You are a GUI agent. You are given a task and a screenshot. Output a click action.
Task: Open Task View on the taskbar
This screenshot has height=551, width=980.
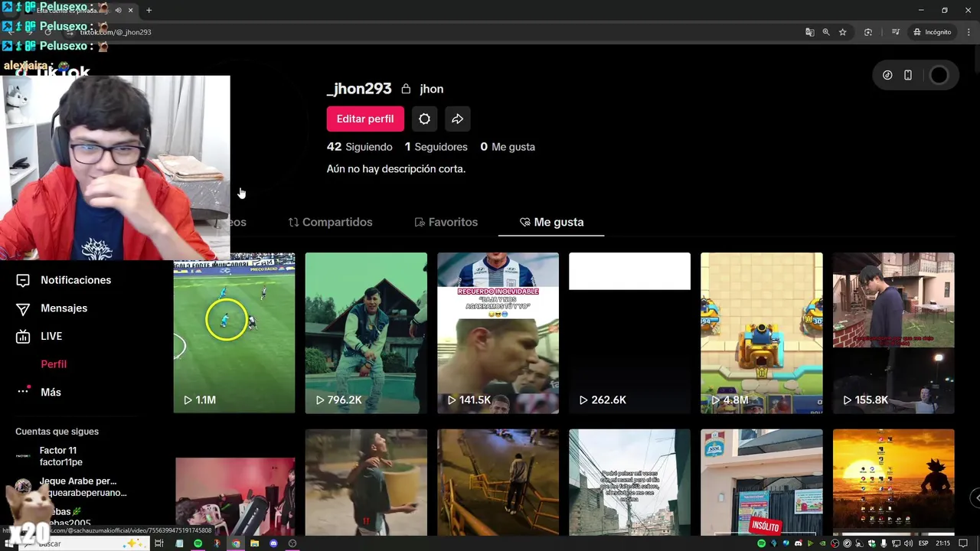click(159, 543)
